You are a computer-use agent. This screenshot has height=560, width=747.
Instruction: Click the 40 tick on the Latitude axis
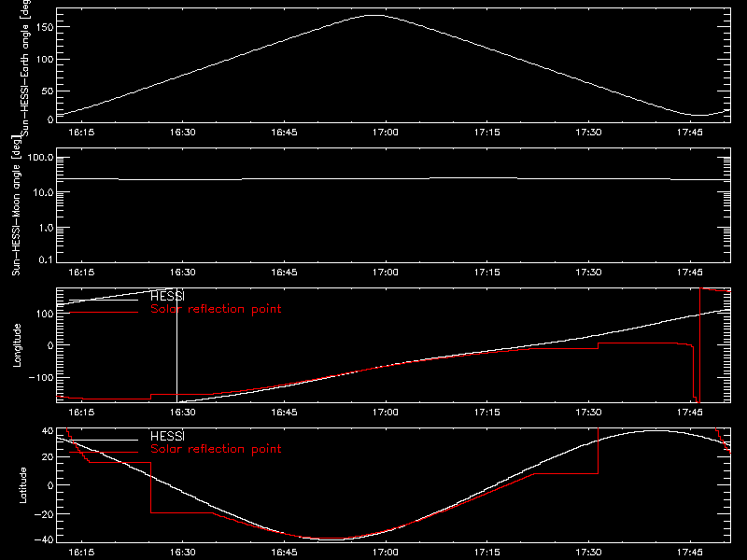point(48,431)
